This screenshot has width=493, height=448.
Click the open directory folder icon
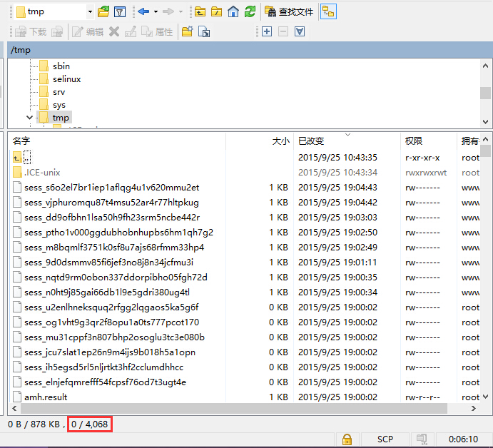click(x=104, y=11)
